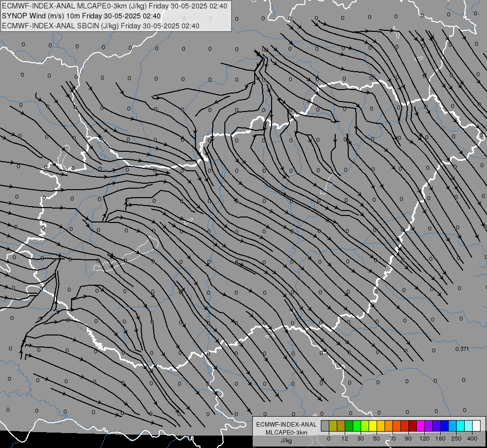Click the ECMWF-INDEX-ANAL SBCIN title line
The width and height of the screenshot is (487, 448).
point(100,26)
